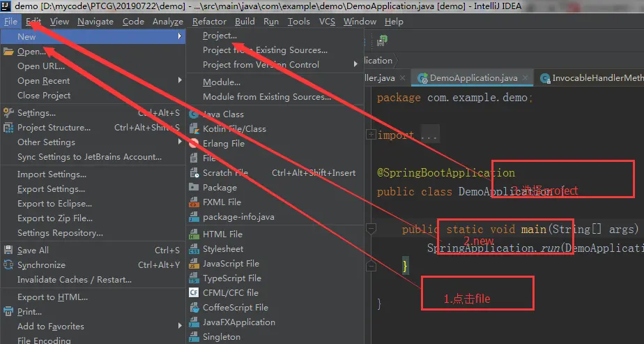Close the tab ending in ller.java
Viewport: 644px width, 344px height.
pyautogui.click(x=402, y=77)
